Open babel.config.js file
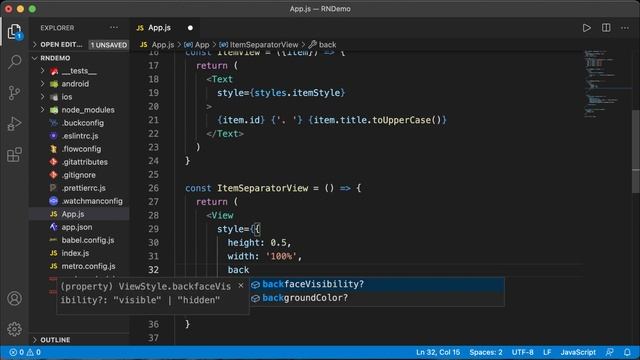This screenshot has height=360, width=640. (88, 240)
